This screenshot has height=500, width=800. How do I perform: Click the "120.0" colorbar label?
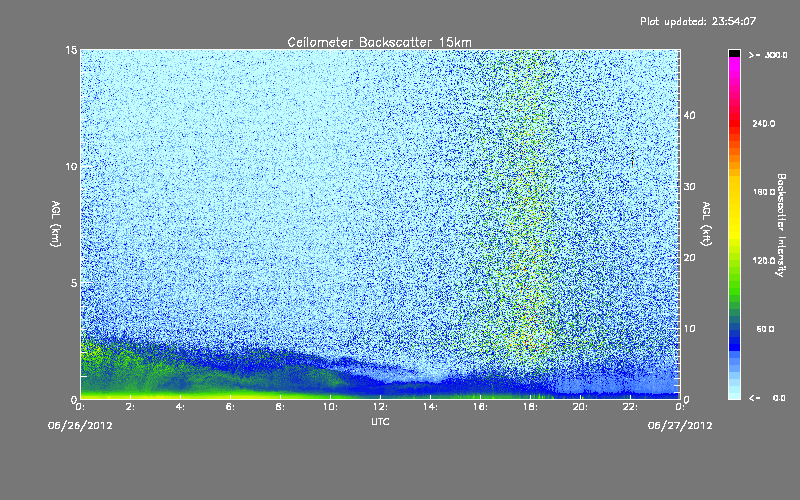pyautogui.click(x=764, y=261)
